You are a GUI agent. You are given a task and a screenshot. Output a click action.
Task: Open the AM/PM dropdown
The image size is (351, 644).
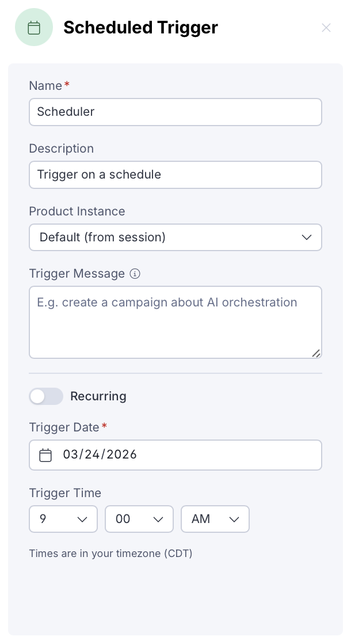pos(215,519)
